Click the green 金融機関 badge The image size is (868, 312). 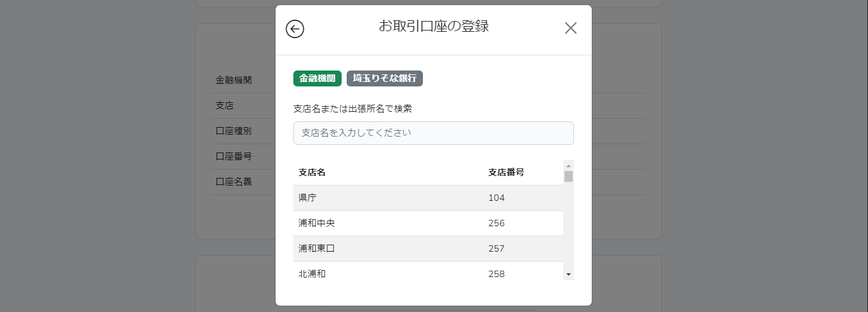317,78
